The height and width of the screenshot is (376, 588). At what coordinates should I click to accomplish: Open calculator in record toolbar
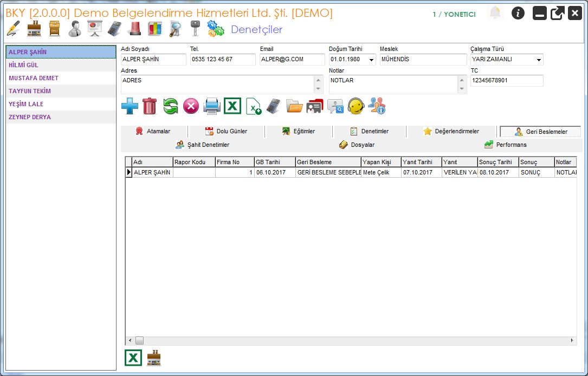tap(274, 106)
